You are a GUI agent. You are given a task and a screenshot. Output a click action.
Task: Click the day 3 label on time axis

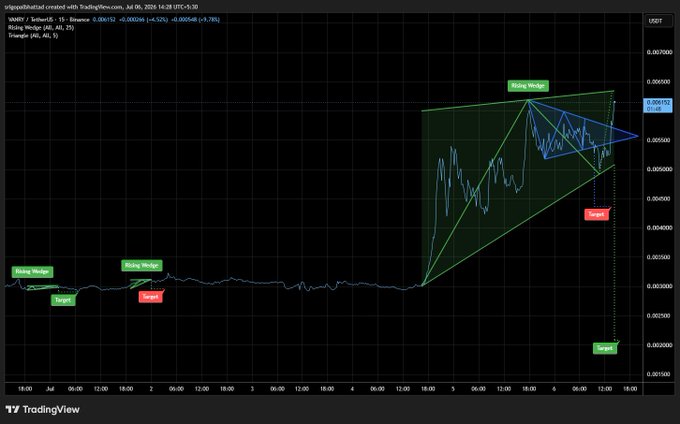[x=252, y=389]
